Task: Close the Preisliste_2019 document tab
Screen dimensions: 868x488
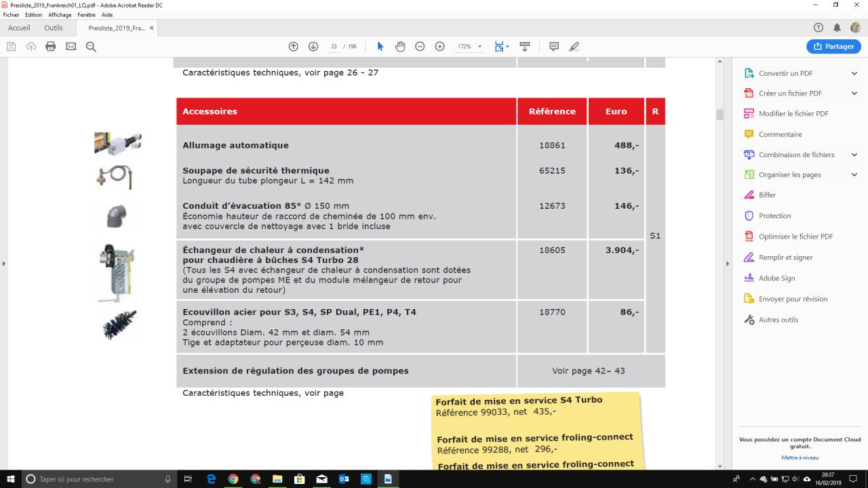Action: point(151,28)
